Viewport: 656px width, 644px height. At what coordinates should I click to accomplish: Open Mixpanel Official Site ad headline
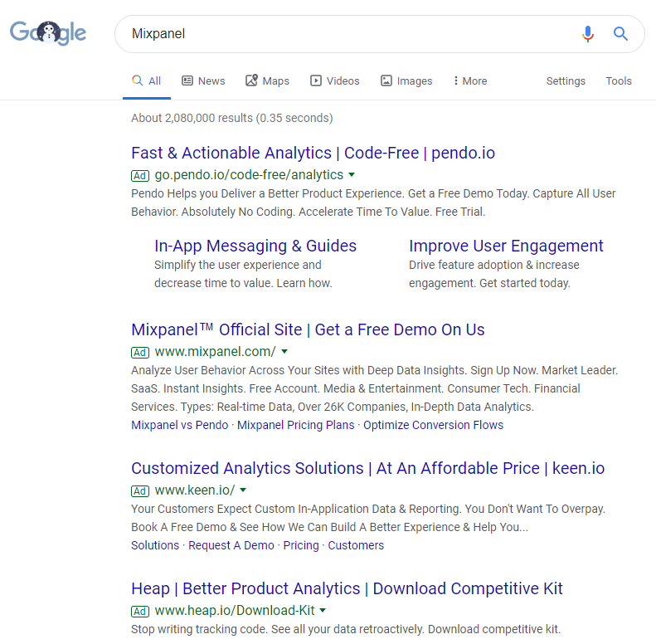(308, 329)
